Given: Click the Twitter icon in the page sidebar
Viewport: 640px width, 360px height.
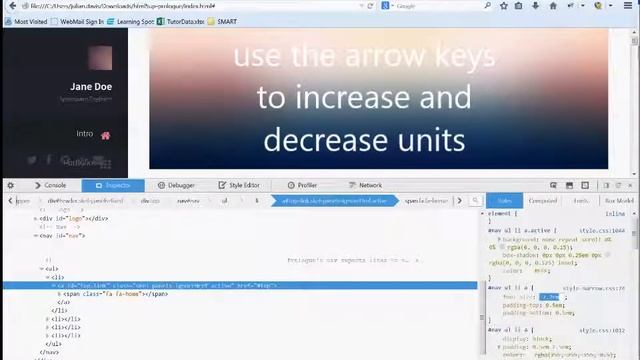Looking at the screenshot, I should tap(31, 160).
